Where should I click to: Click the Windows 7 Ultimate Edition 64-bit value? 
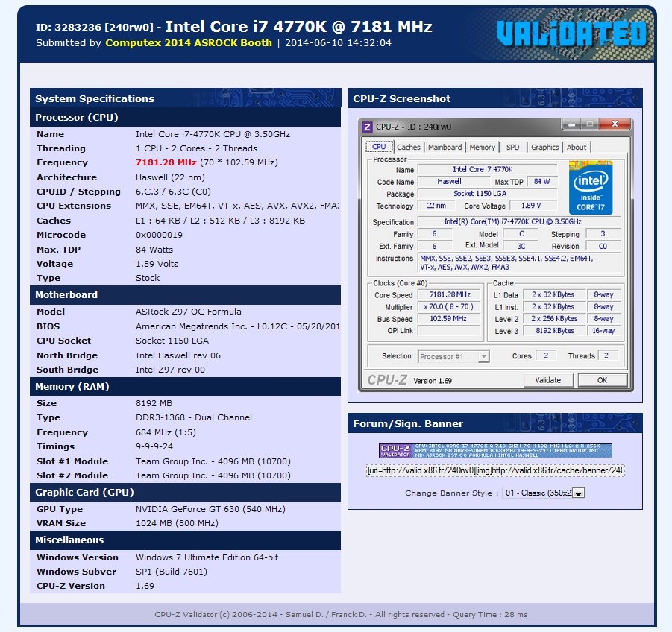pyautogui.click(x=207, y=557)
